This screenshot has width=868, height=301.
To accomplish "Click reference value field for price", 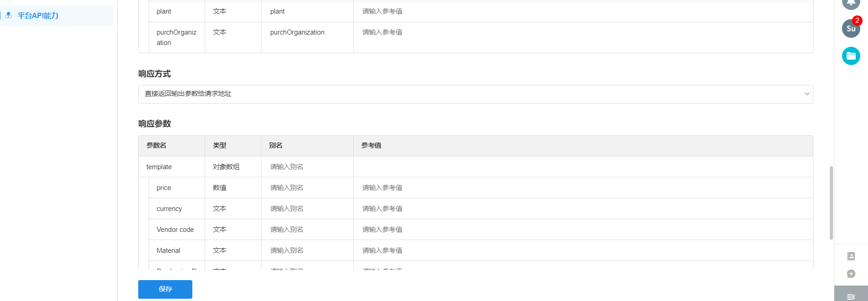I will tap(582, 188).
